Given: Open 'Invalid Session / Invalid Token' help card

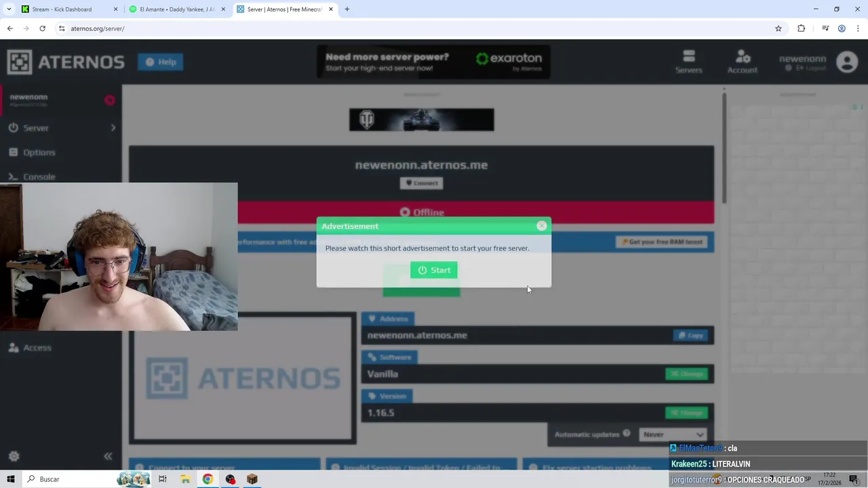Looking at the screenshot, I should point(421,465).
